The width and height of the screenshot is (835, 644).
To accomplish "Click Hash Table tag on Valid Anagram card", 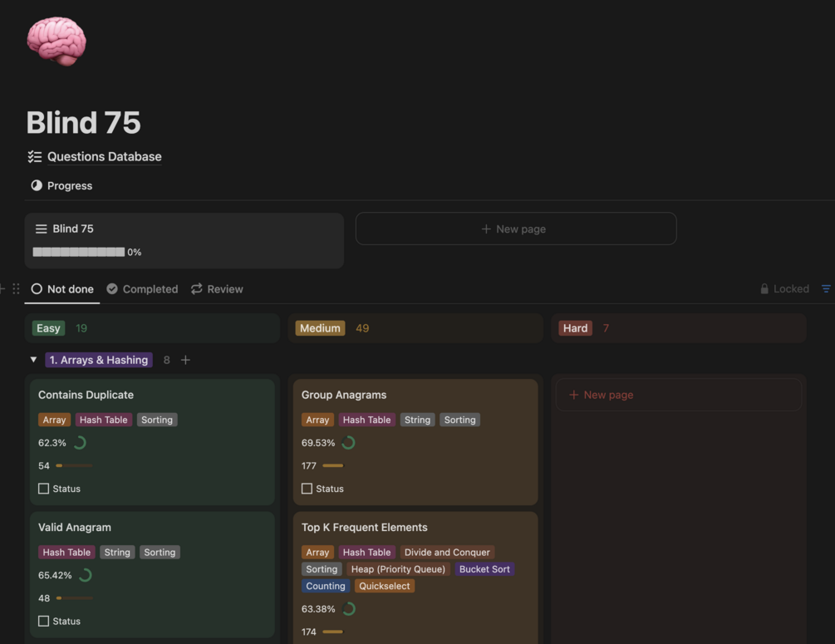I will coord(66,553).
